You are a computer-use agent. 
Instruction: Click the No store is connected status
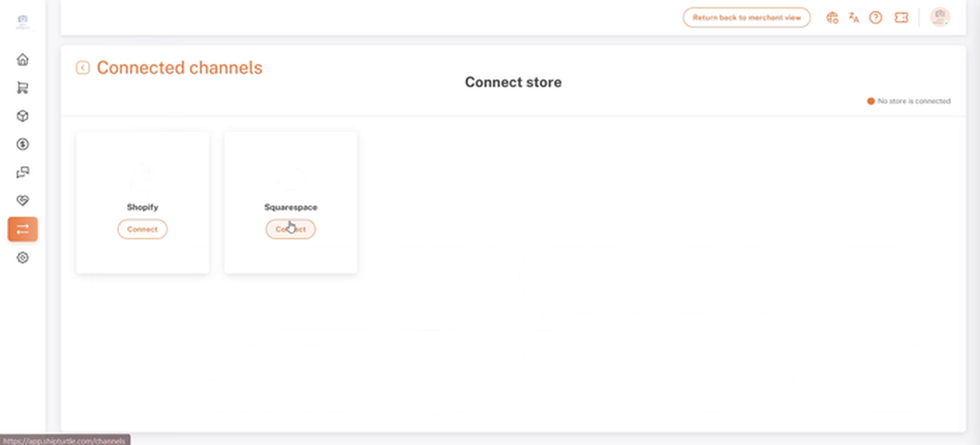pyautogui.click(x=909, y=101)
